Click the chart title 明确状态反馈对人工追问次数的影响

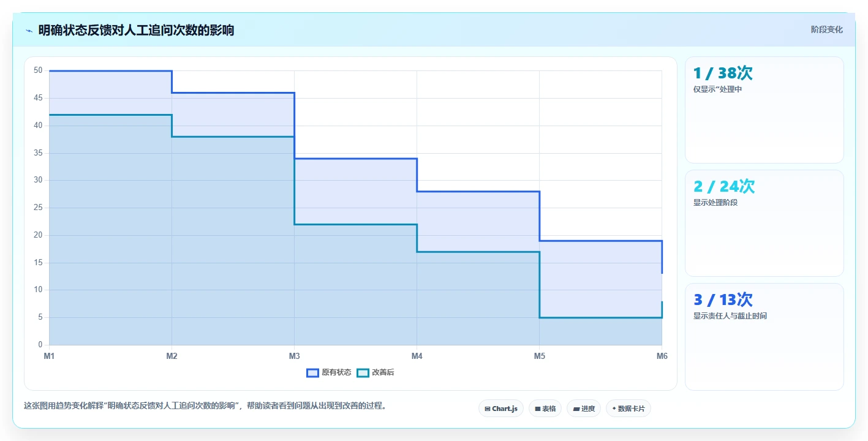(136, 30)
